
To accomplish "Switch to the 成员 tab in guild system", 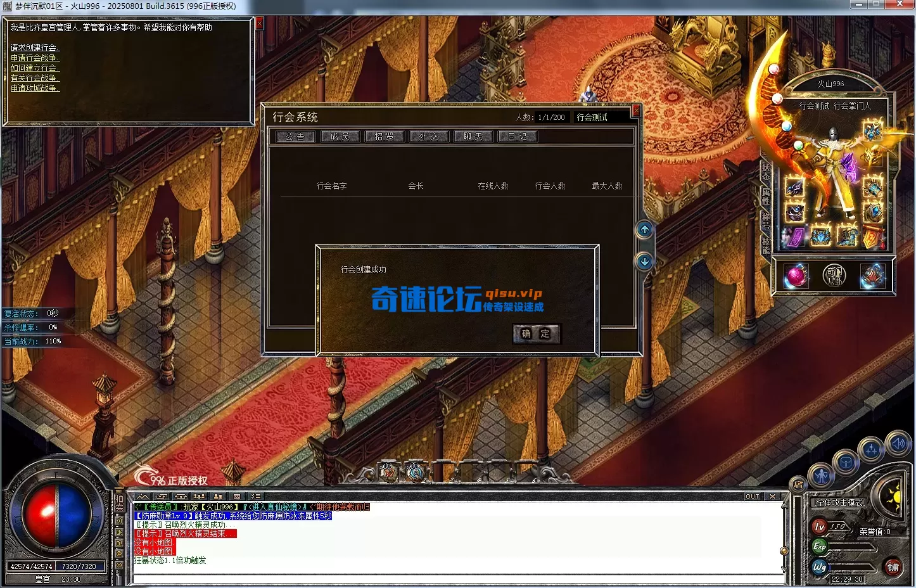I will 340,136.
